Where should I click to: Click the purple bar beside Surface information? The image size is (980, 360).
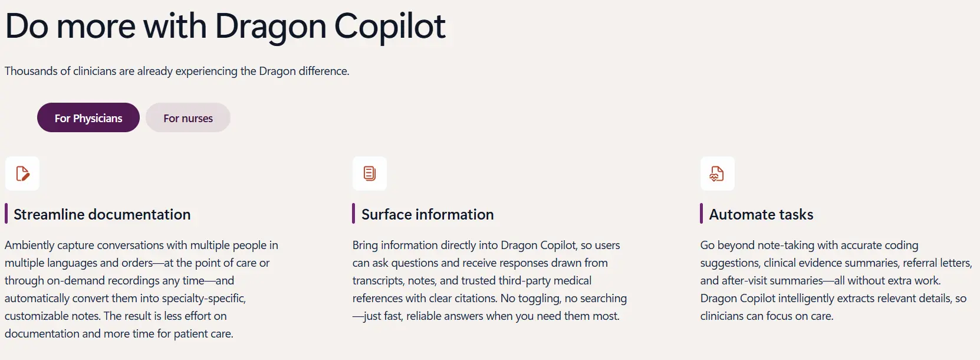click(x=354, y=214)
